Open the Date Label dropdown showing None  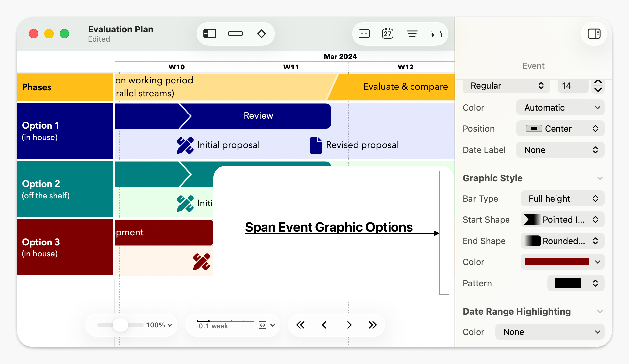[560, 150]
